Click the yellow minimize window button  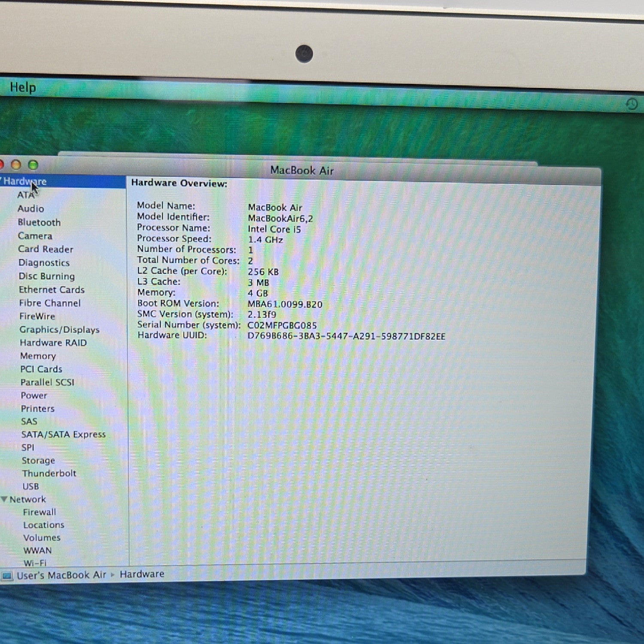click(x=16, y=165)
